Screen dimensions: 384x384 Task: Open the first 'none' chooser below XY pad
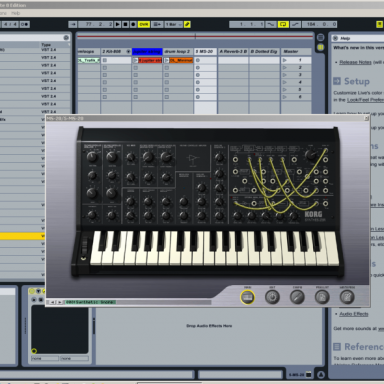tap(45, 358)
